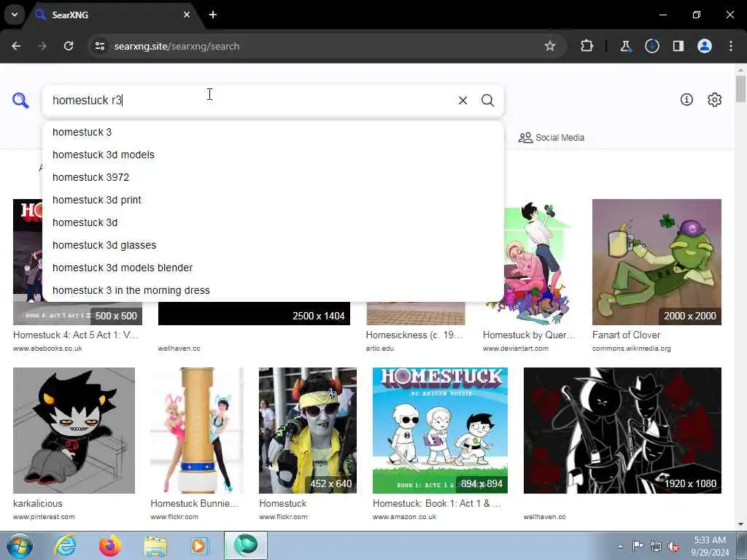Viewport: 747px width, 560px height.
Task: Choose suggestion 'homestuck 3'
Action: coord(273,132)
